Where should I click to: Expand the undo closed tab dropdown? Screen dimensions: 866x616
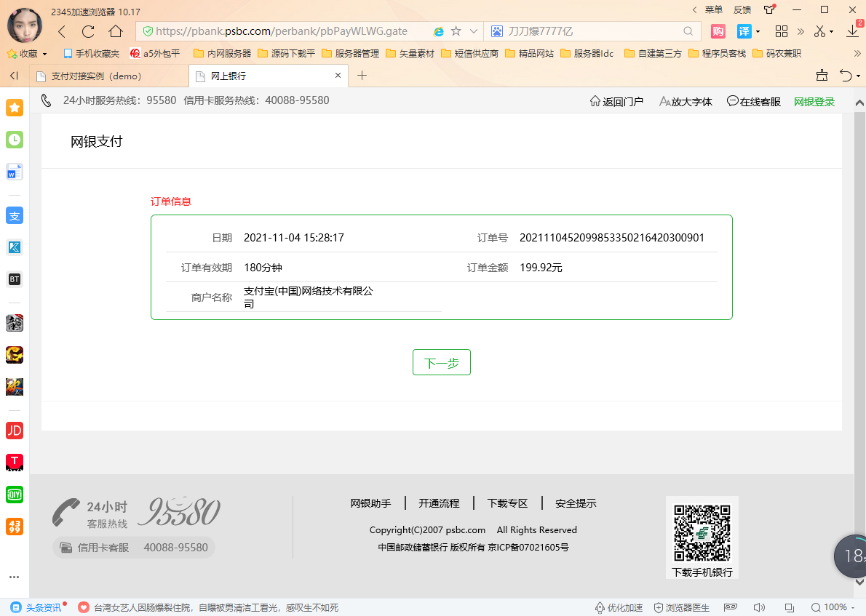pos(858,76)
